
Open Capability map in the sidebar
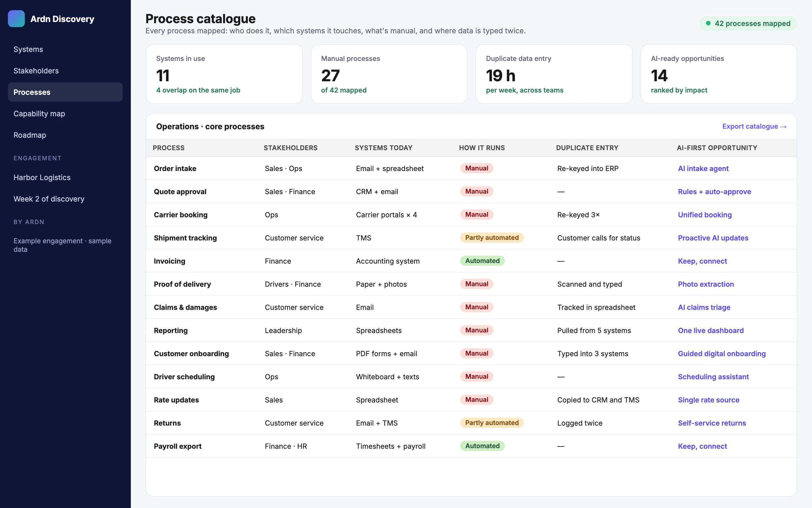[x=65, y=113]
